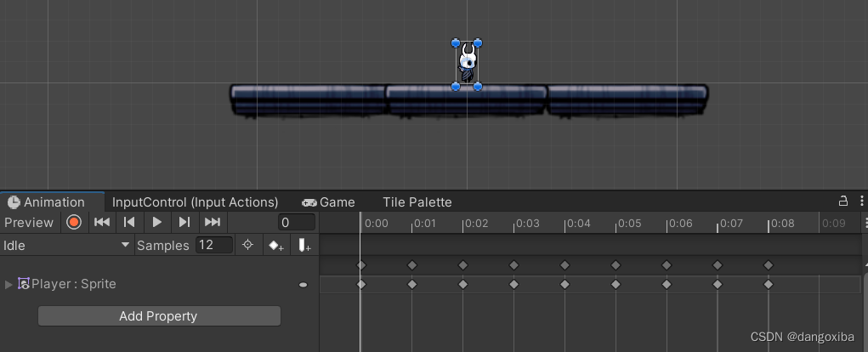Select summary row keyframe at 0:04

(564, 265)
